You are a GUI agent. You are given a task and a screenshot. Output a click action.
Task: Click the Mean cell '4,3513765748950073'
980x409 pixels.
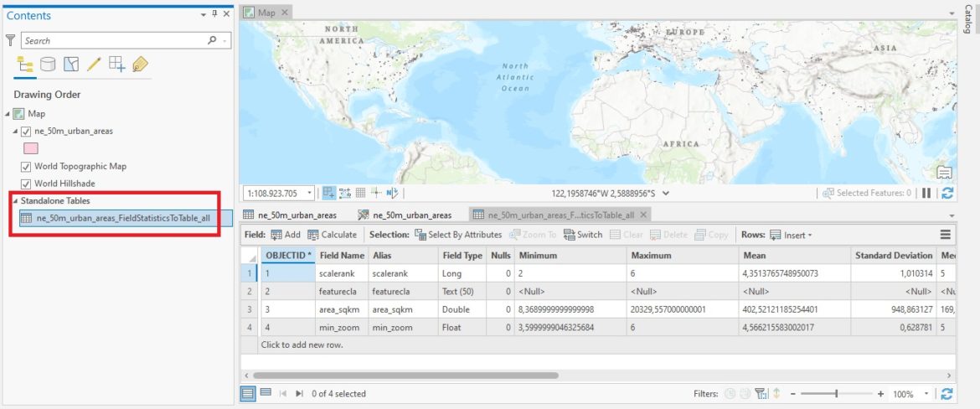coord(794,273)
